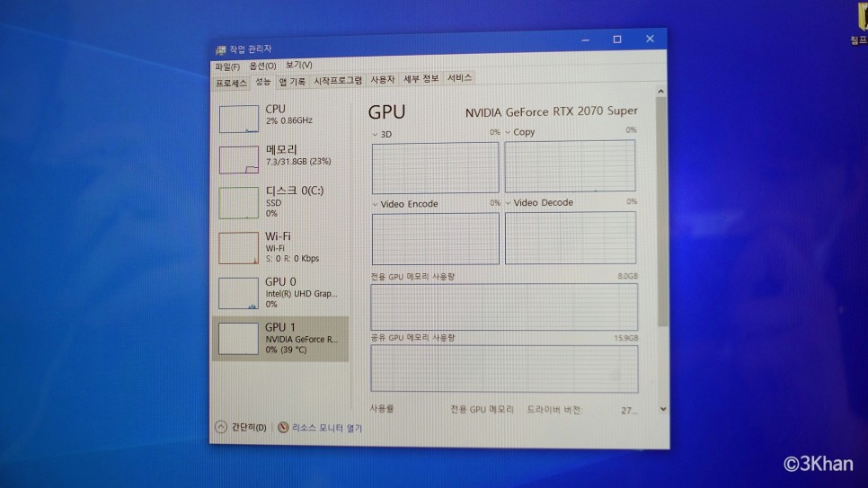Click the 0% (39 °C) GPU temperature
Viewport: 868px width, 488px height.
tap(286, 350)
